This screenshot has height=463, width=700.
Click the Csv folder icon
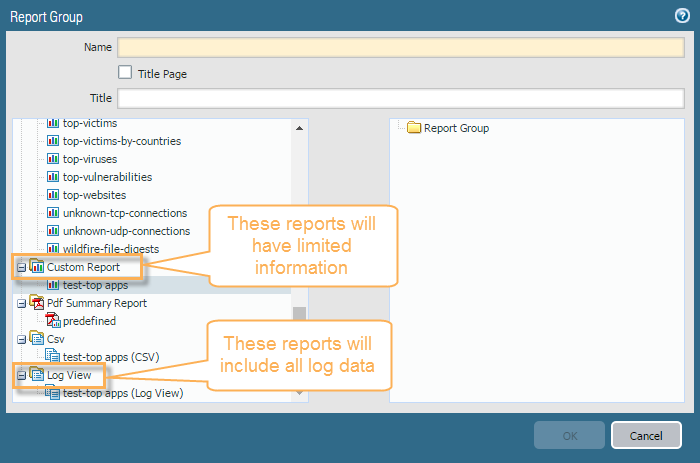tap(37, 338)
